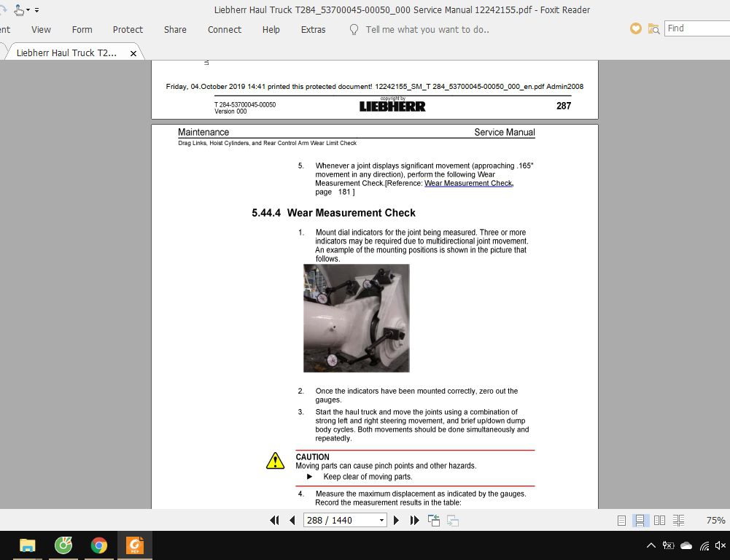Click the redo arrow icon
The height and width of the screenshot is (560, 730).
pos(3,9)
